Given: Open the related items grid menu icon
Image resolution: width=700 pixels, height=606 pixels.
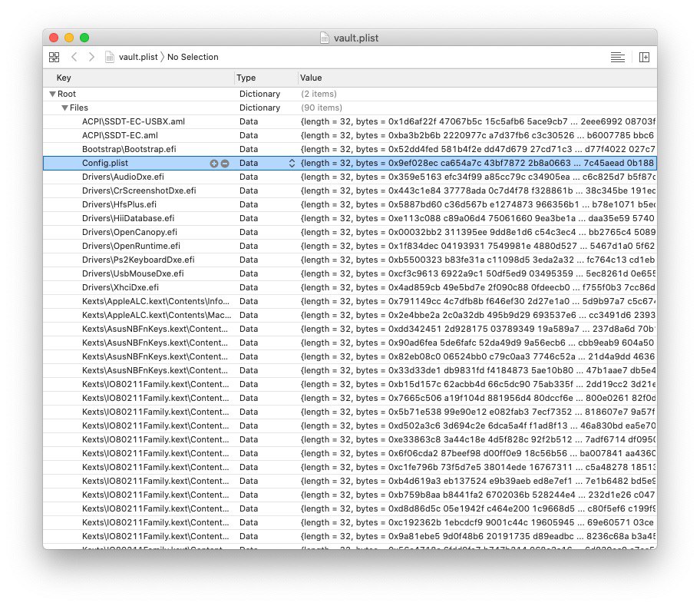Looking at the screenshot, I should [54, 57].
